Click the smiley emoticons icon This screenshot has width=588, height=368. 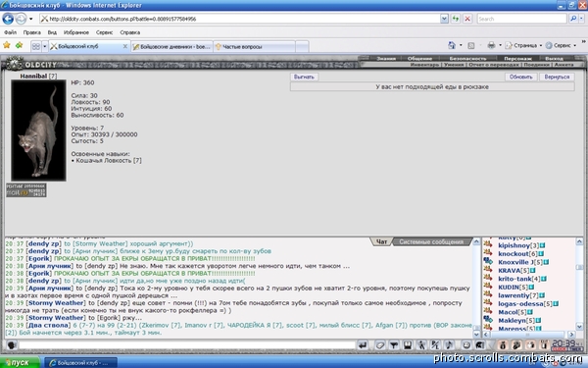click(x=466, y=344)
